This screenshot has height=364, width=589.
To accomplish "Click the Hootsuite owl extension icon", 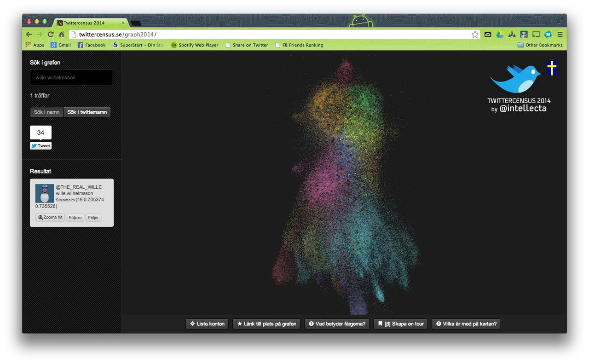I will pos(524,35).
